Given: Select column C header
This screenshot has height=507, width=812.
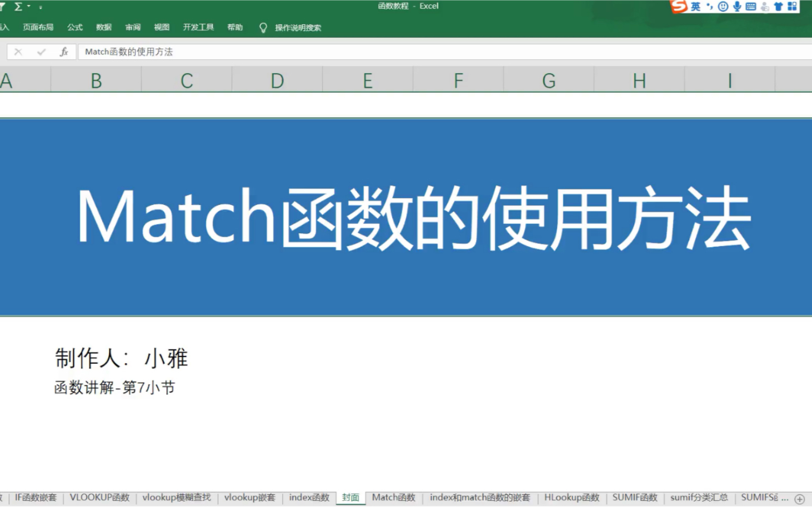Looking at the screenshot, I should pos(187,81).
